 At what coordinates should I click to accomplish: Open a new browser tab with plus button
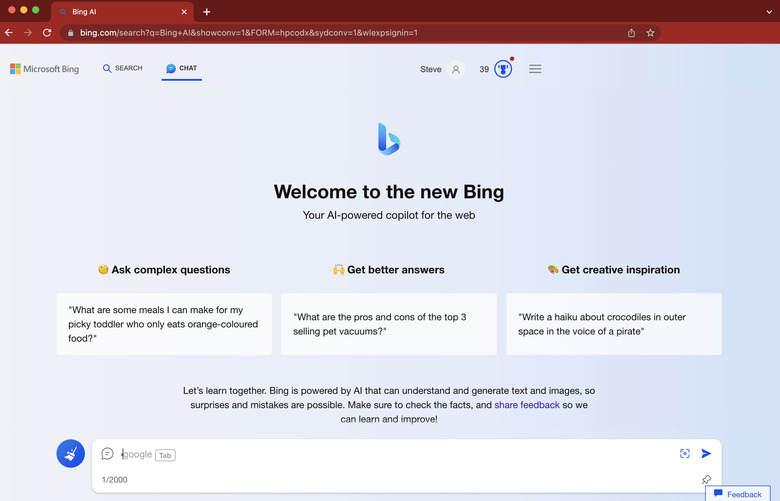click(207, 12)
